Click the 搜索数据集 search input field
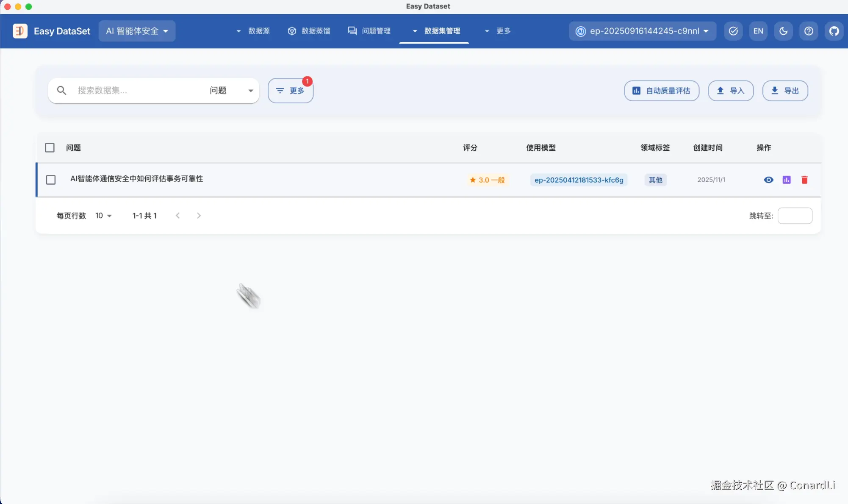848x504 pixels. point(136,91)
